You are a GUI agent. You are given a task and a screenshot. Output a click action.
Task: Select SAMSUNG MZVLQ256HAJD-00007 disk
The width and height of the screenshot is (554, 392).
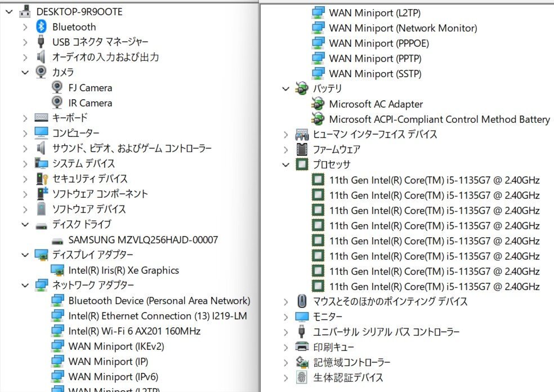point(143,240)
